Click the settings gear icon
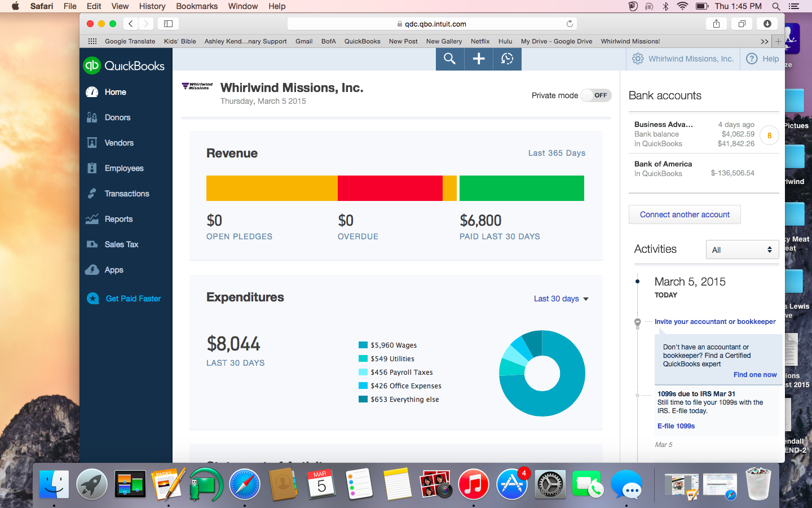 (x=638, y=59)
